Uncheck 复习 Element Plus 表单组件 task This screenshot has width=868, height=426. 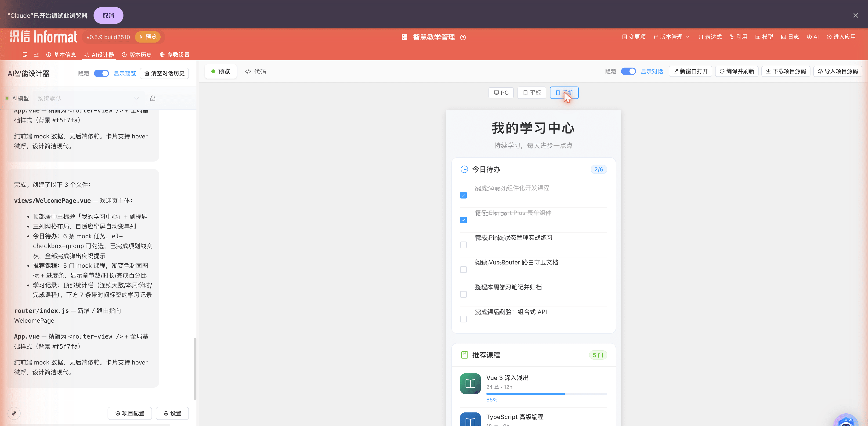click(x=463, y=220)
